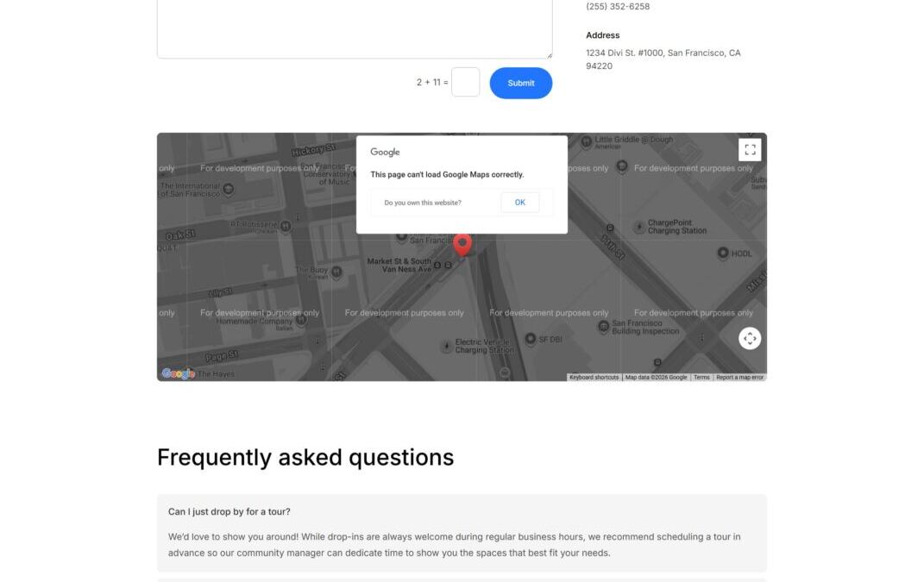Image resolution: width=924 pixels, height=582 pixels.
Task: Open the map Terms link
Action: pyautogui.click(x=701, y=377)
